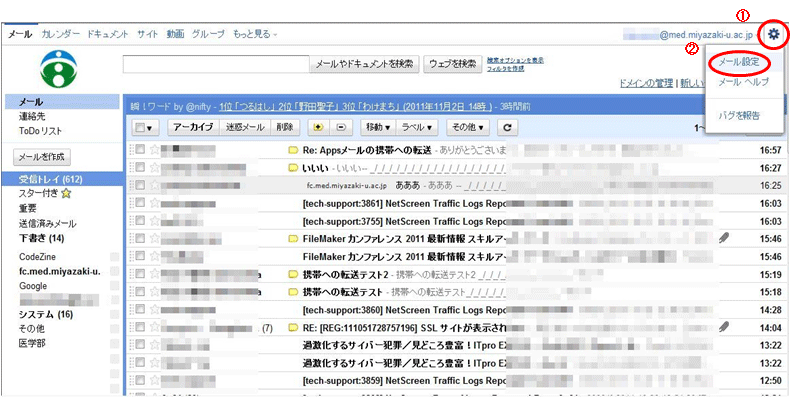791x398 pixels.
Task: Click the refresh icon in toolbar
Action: pos(508,128)
